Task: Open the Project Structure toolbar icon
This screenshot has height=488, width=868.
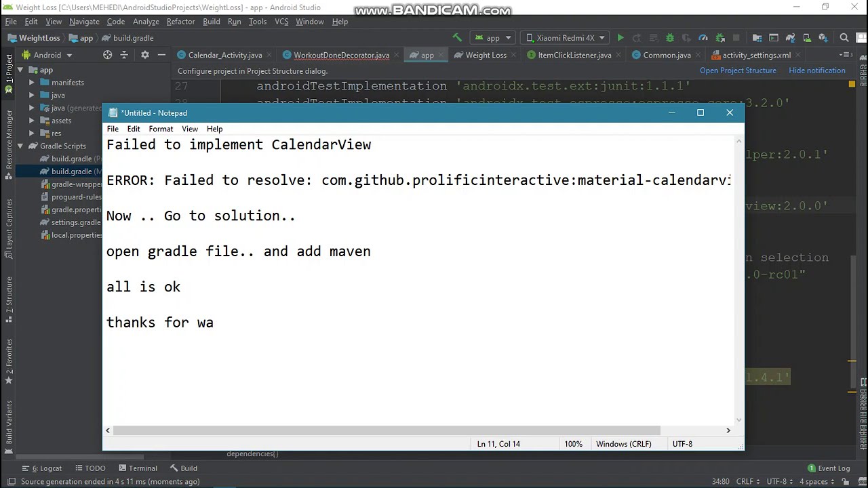Action: (757, 38)
